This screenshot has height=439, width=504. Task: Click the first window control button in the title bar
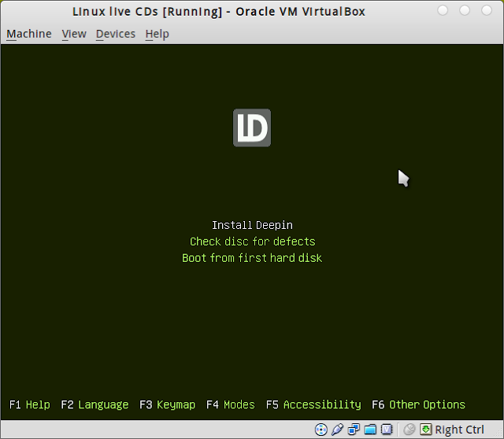tap(443, 10)
